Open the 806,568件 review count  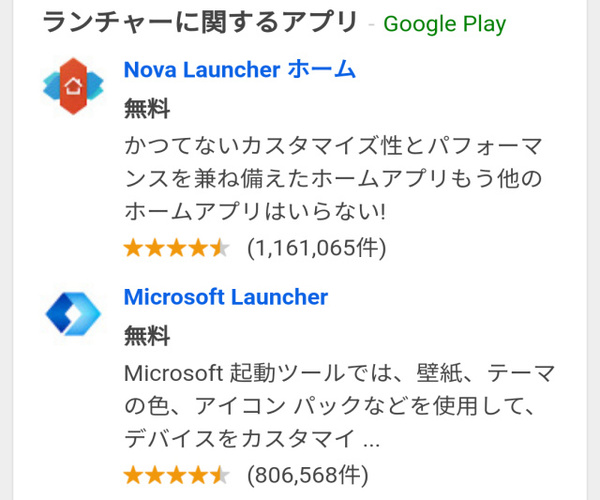[307, 473]
